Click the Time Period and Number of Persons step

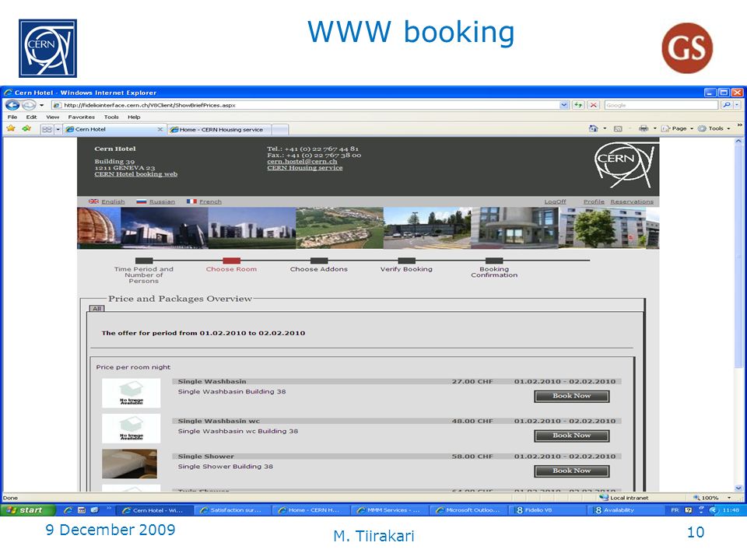pos(144,271)
